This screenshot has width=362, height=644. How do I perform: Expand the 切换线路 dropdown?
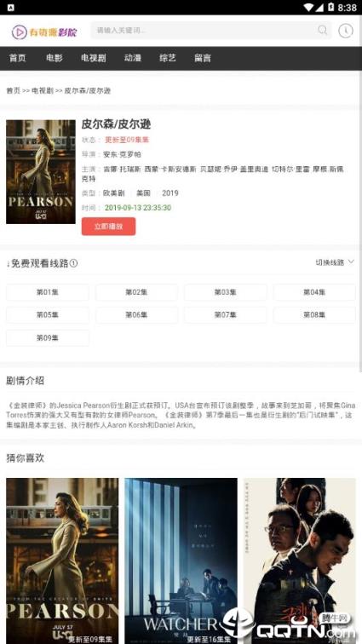click(x=335, y=262)
